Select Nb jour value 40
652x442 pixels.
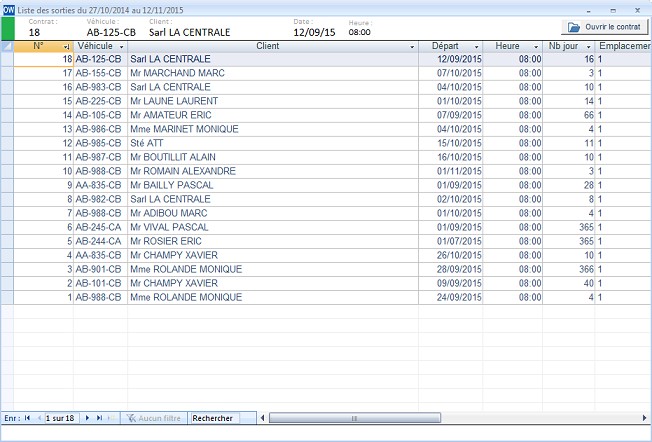(x=568, y=283)
